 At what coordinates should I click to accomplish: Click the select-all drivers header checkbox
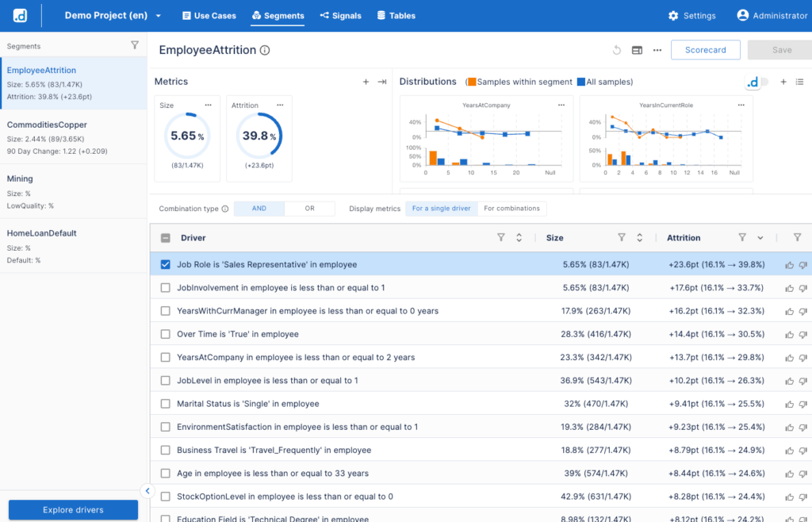coord(165,237)
